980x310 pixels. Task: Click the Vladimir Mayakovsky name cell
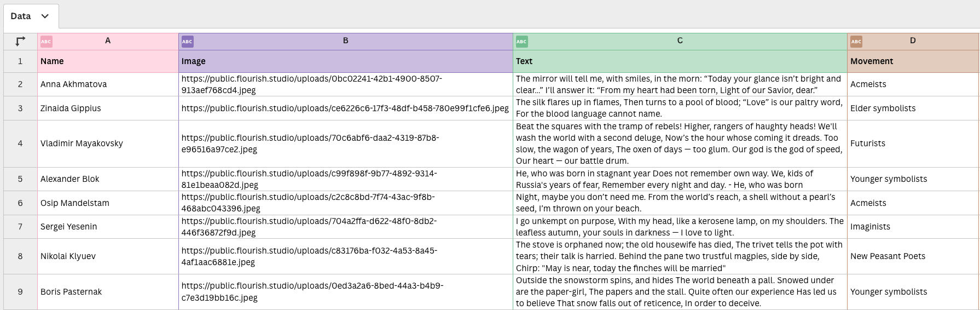108,143
